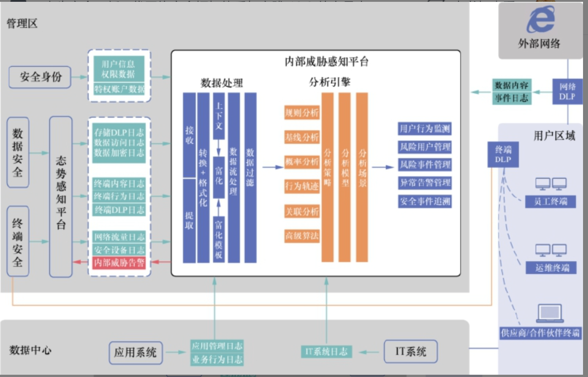Click the 规则分析 orange box

(x=302, y=113)
